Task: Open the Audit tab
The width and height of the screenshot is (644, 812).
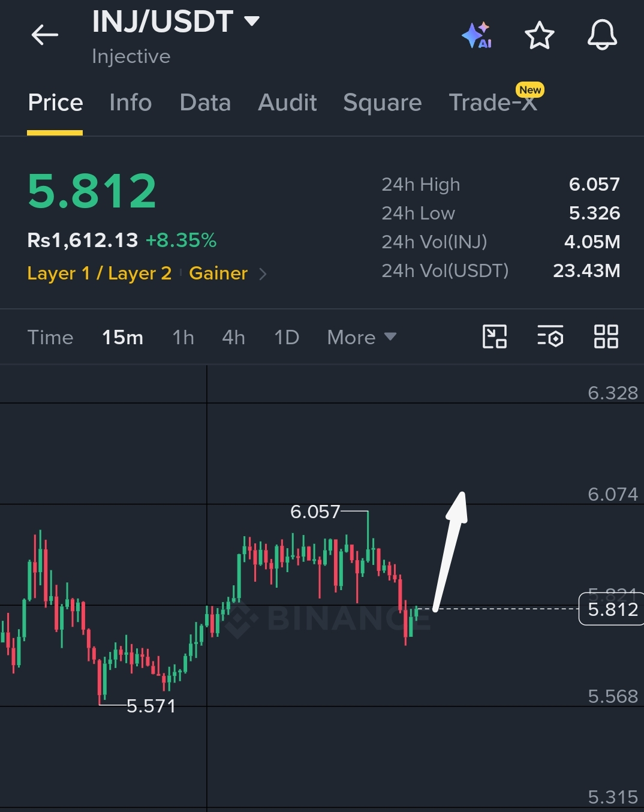Action: 287,103
